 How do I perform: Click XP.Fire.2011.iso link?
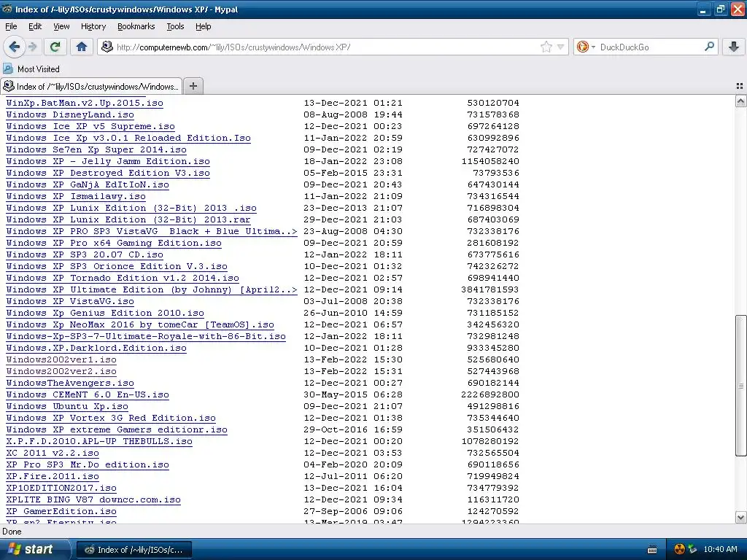tap(53, 476)
